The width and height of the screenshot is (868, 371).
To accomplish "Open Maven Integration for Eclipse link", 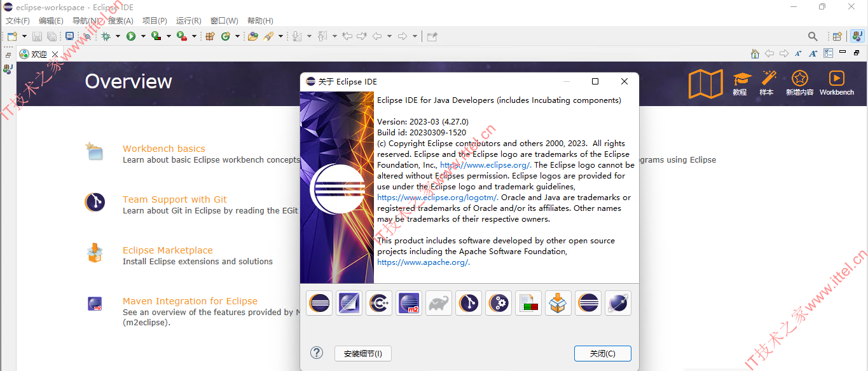I will [x=190, y=301].
